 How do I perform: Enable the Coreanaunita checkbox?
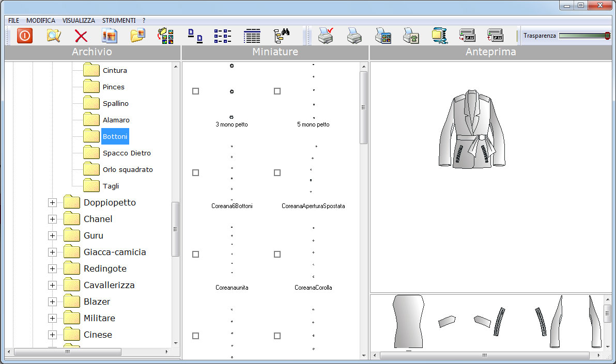196,255
